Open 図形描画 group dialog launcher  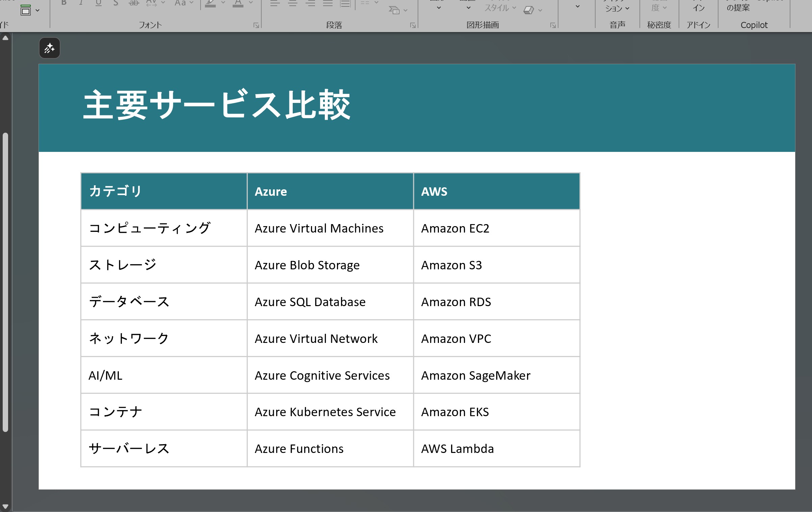[553, 25]
